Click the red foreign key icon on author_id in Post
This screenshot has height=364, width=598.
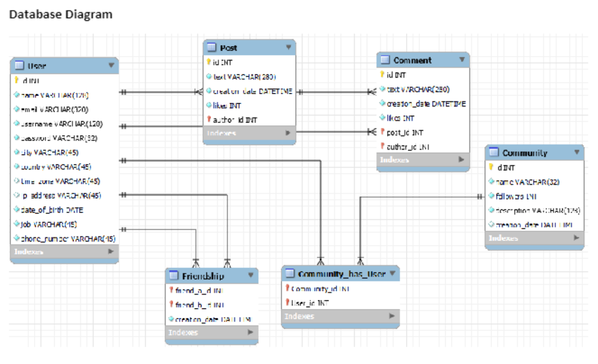coord(210,119)
